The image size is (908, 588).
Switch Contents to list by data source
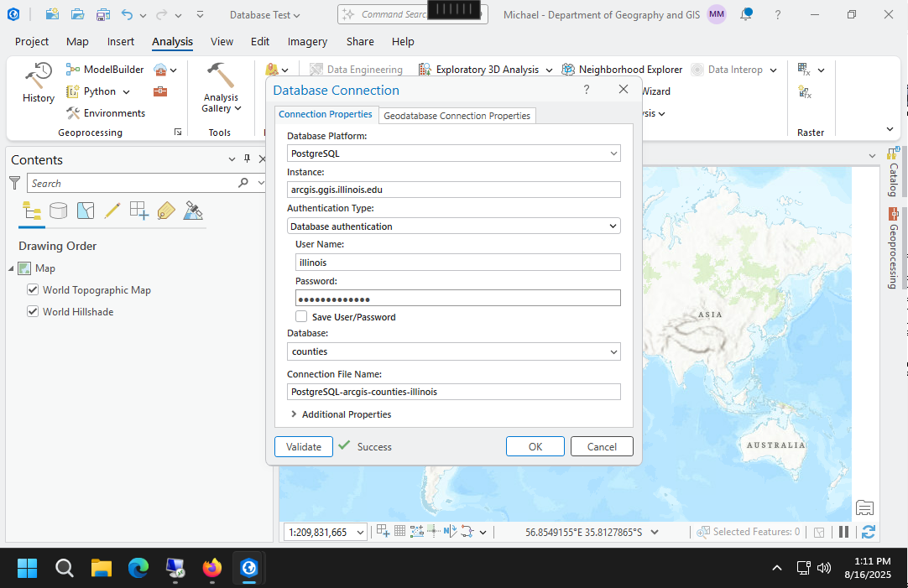[58, 211]
